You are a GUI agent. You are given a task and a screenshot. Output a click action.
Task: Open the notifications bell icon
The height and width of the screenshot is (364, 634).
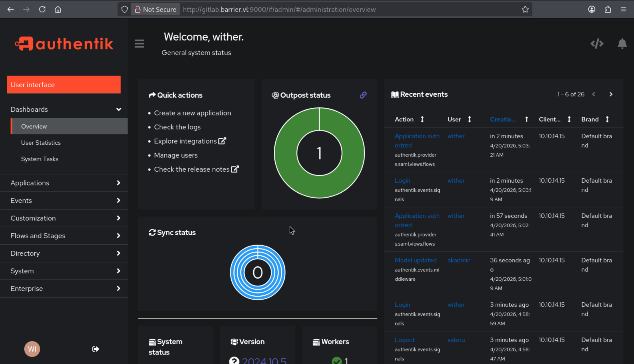tap(622, 44)
